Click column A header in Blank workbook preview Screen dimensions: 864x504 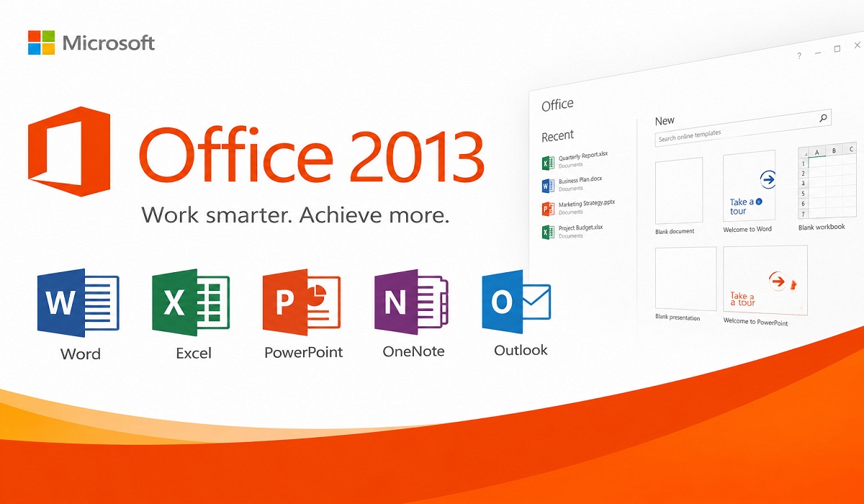click(x=818, y=152)
